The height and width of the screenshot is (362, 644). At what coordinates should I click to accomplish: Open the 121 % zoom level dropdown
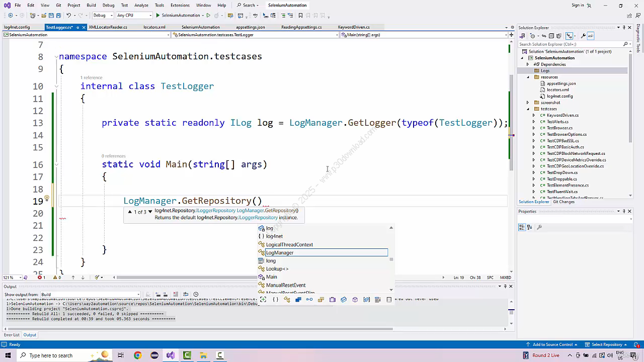[12, 278]
